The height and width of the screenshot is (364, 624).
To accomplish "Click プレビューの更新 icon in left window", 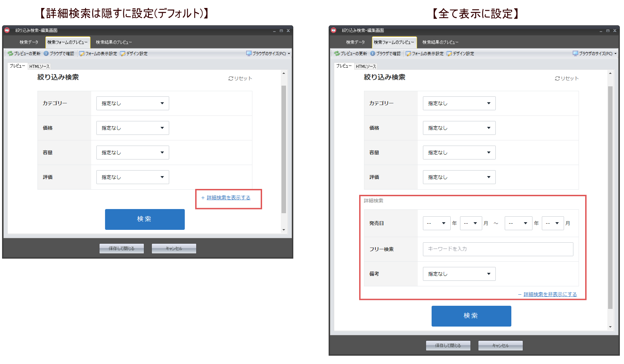I will tap(10, 53).
